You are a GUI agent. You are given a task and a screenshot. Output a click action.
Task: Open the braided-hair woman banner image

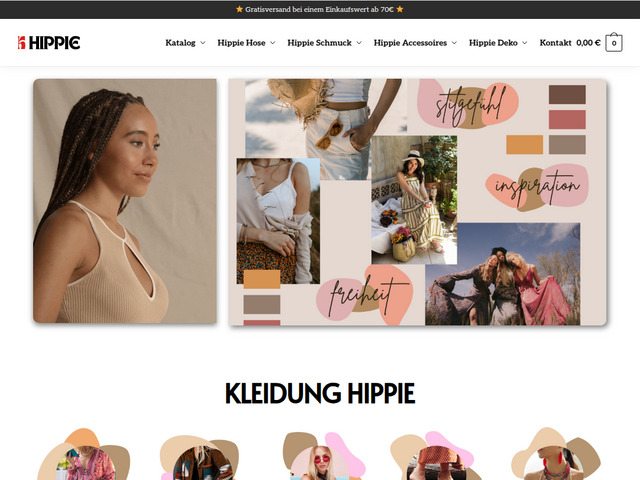[125, 201]
